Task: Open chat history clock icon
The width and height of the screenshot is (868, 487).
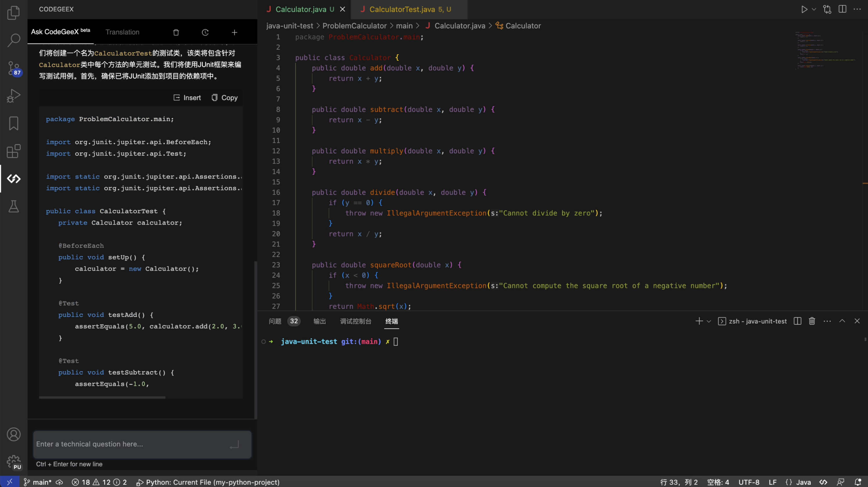Action: pos(205,32)
